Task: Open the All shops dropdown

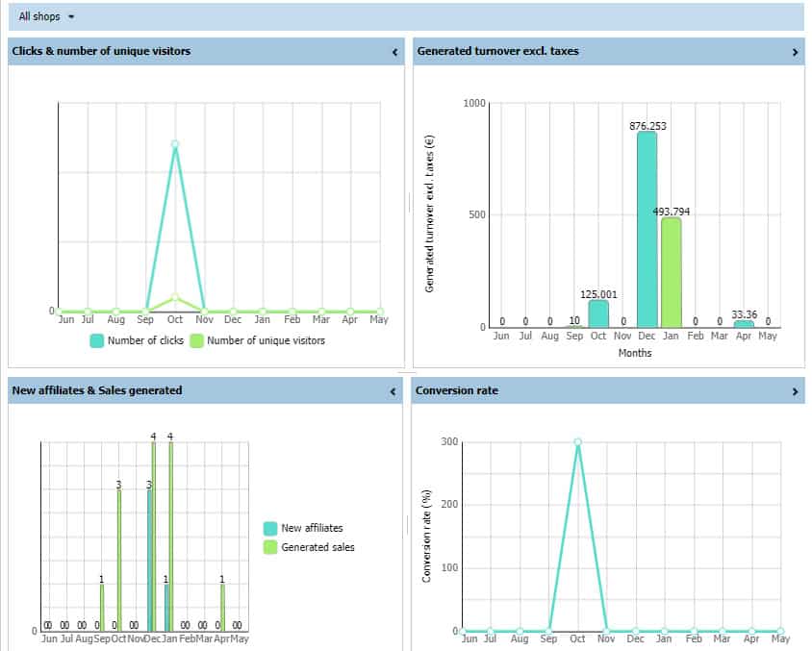Action: [x=46, y=16]
